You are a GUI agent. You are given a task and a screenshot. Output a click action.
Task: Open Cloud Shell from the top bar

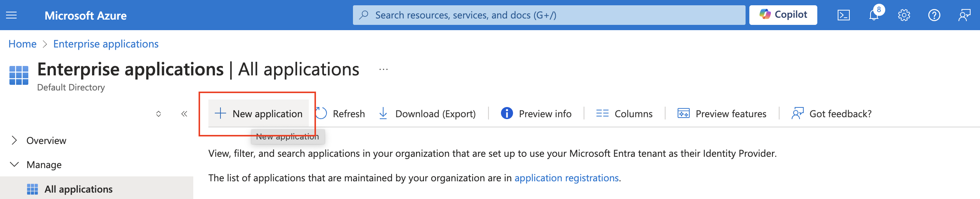[x=843, y=15]
